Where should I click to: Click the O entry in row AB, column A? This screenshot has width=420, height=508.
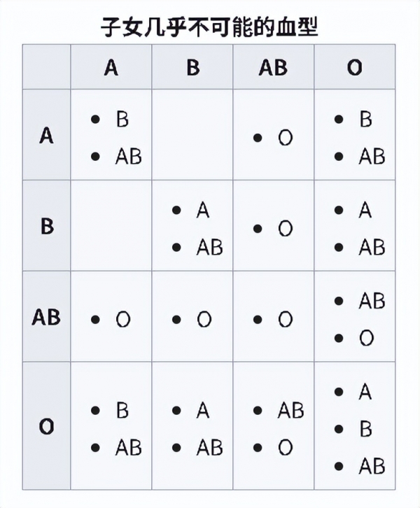(122, 320)
